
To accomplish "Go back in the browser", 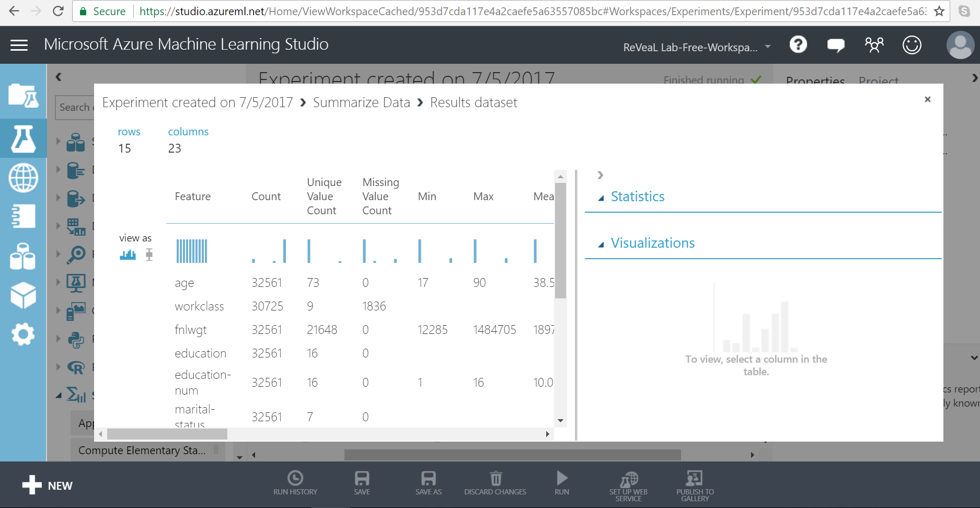I will [14, 11].
